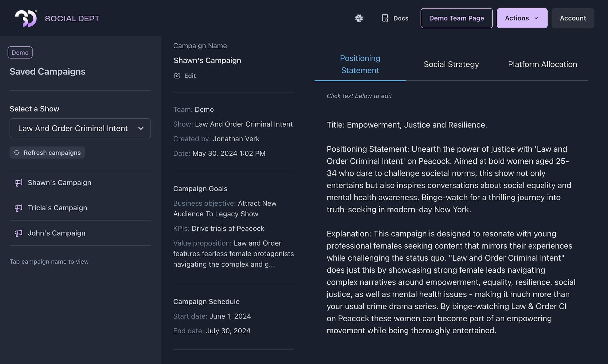
Task: Click the Social Dept logo icon
Action: tap(26, 18)
